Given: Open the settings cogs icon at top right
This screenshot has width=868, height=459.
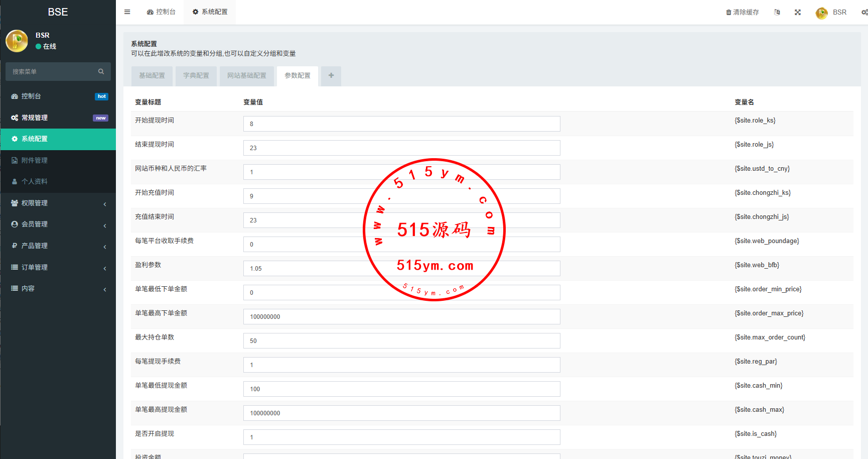Looking at the screenshot, I should [x=864, y=13].
